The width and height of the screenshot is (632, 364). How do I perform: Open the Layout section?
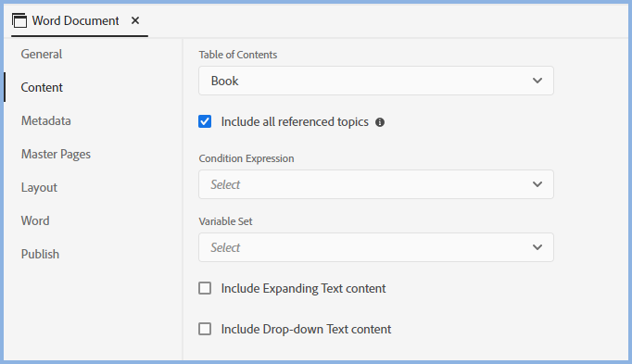39,188
